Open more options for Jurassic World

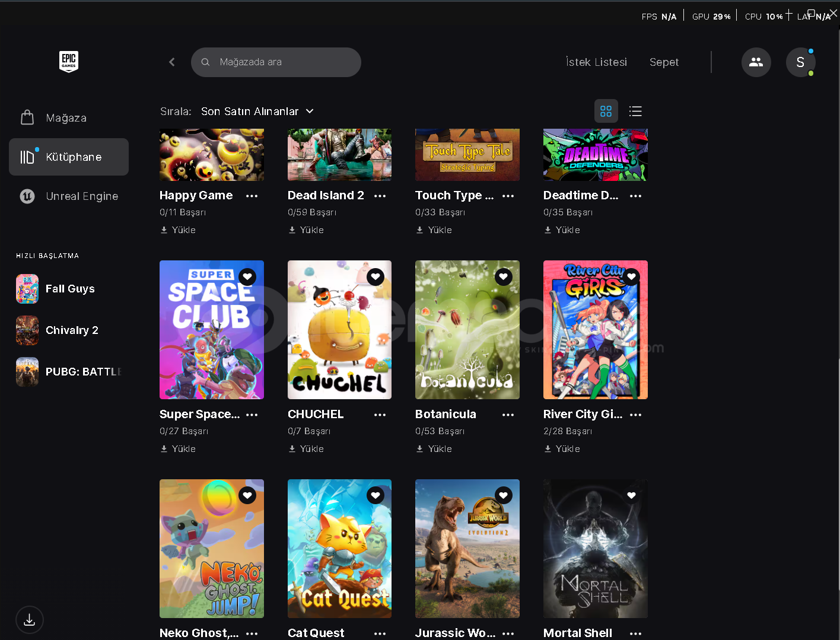point(508,633)
